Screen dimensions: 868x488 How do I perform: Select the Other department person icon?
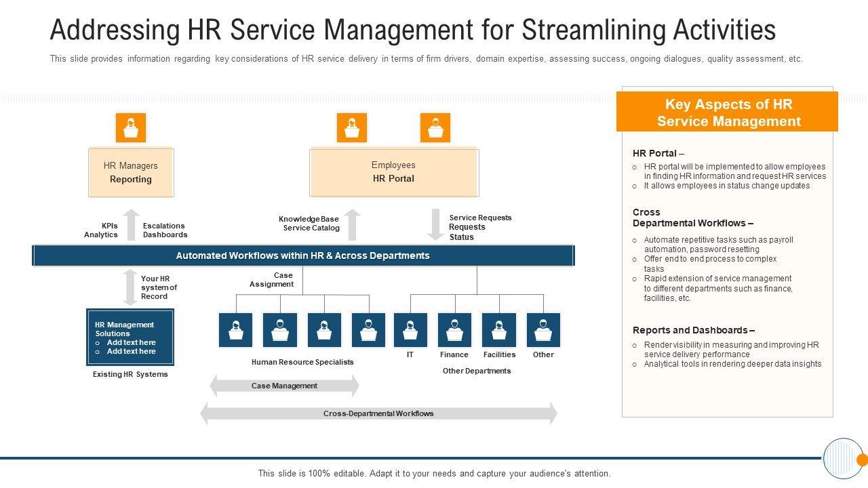click(x=543, y=330)
